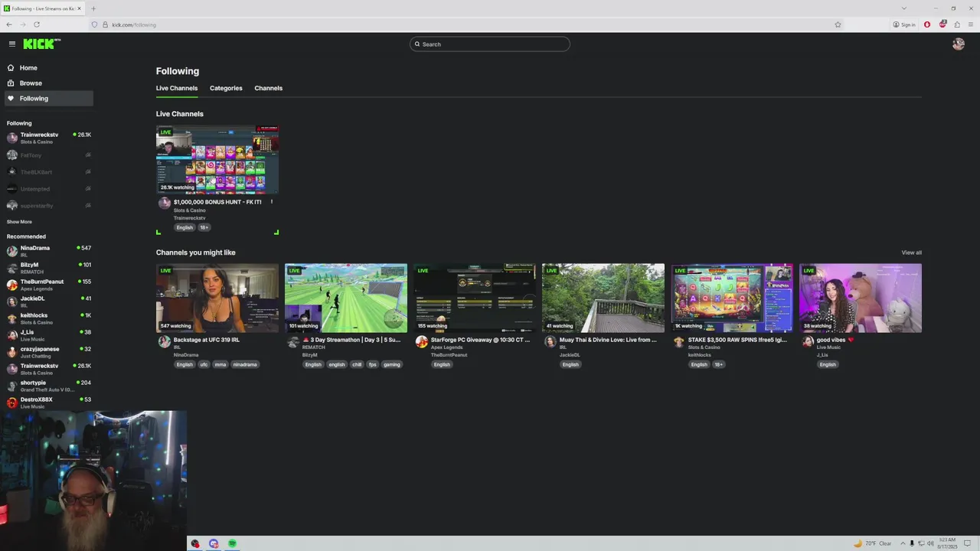Open the STAKE $3,500 RAW SPINS thumbnail
The height and width of the screenshot is (551, 980).
coord(732,298)
